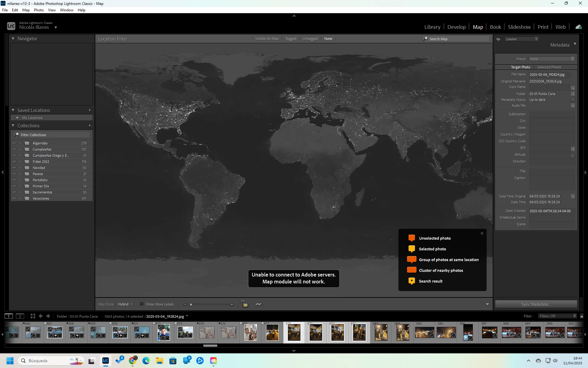Go to the previous photo with back arrow

click(x=41, y=316)
